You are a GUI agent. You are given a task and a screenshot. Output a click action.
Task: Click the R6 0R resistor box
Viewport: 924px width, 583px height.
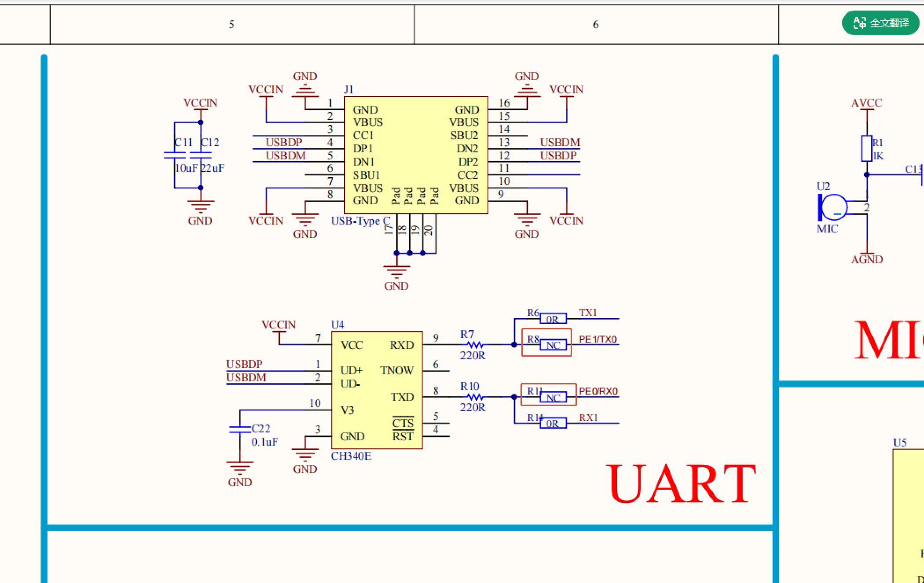(x=553, y=319)
